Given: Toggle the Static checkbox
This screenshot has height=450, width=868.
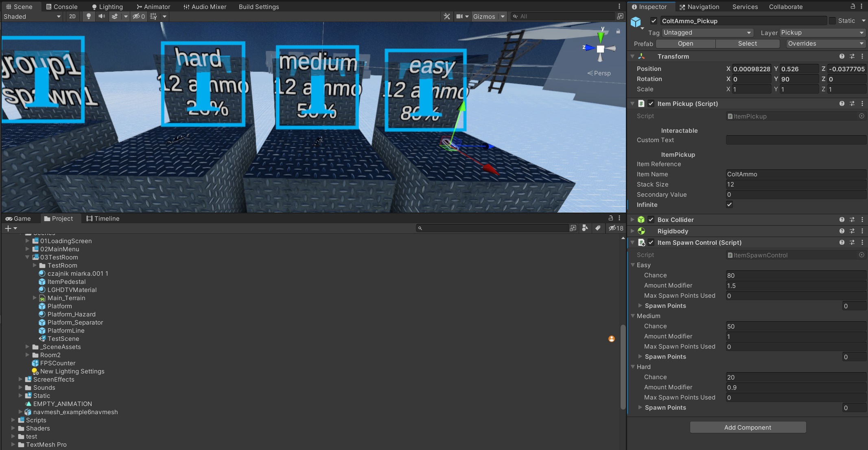Looking at the screenshot, I should pos(832,21).
